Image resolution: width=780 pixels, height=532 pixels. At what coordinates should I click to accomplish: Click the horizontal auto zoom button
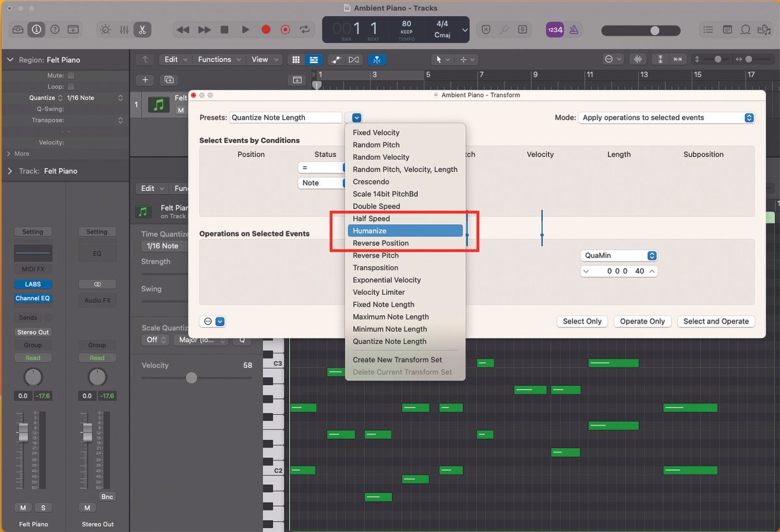pos(678,59)
